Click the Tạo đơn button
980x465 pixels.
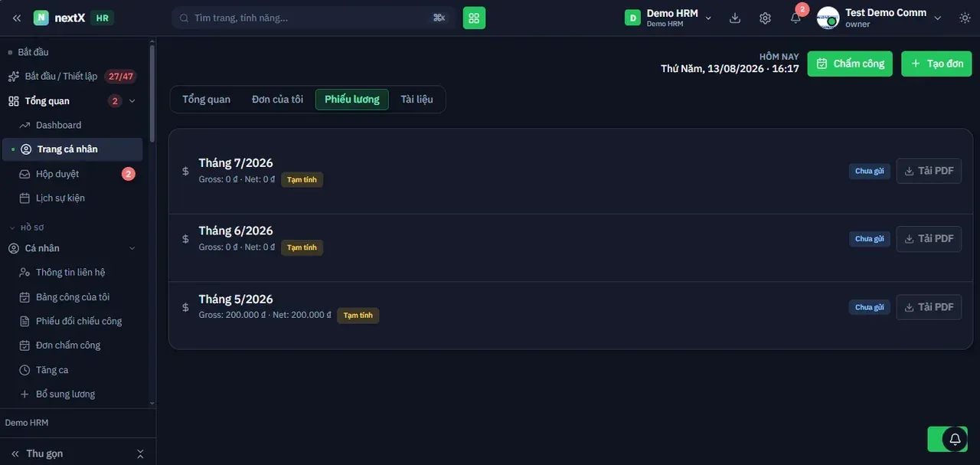tap(936, 64)
